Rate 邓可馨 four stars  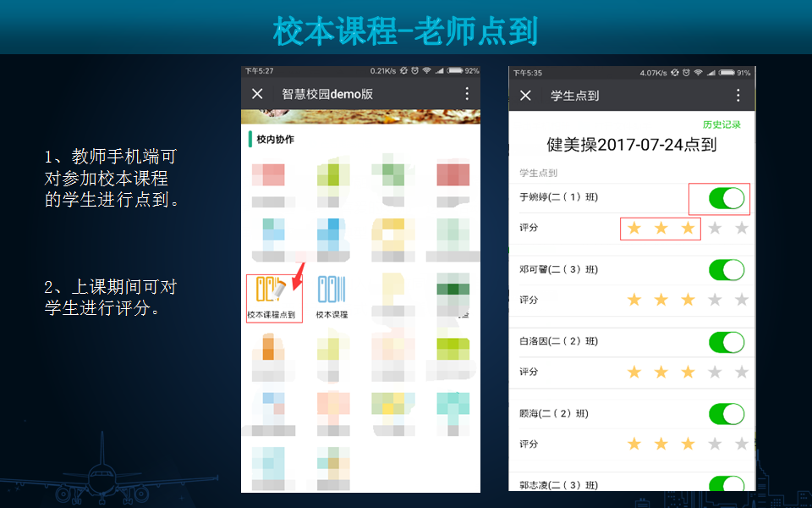point(716,300)
